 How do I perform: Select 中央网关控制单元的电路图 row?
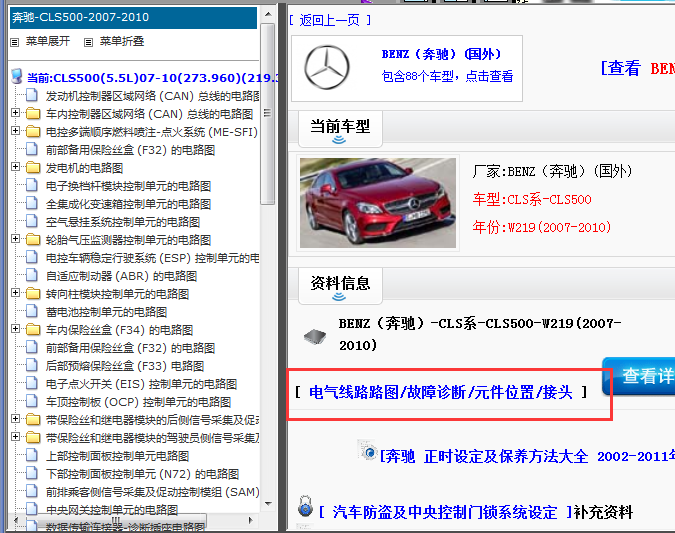[112, 510]
